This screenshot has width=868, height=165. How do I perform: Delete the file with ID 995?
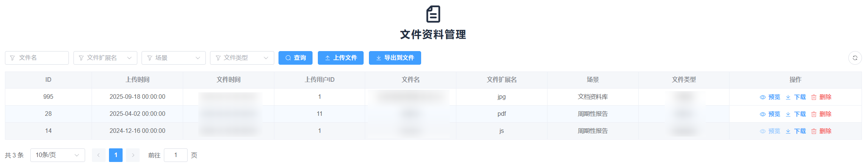pyautogui.click(x=821, y=97)
